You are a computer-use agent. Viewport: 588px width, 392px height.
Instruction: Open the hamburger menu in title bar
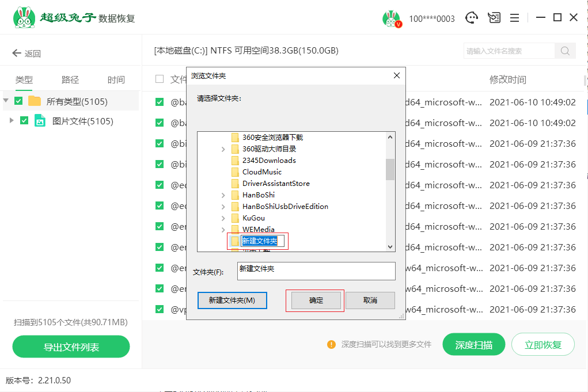coord(515,18)
